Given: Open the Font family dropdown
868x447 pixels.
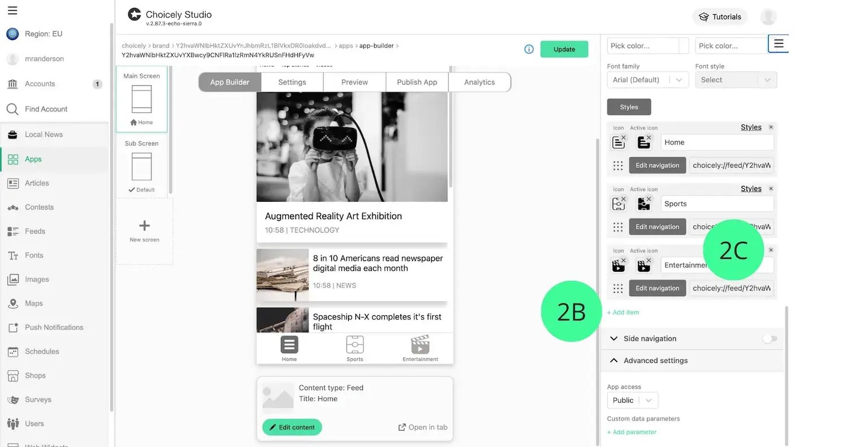Looking at the screenshot, I should [648, 80].
